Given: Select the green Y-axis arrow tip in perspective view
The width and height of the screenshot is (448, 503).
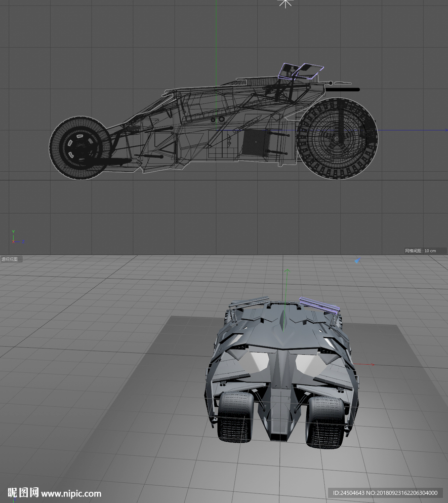Looking at the screenshot, I should [x=287, y=272].
